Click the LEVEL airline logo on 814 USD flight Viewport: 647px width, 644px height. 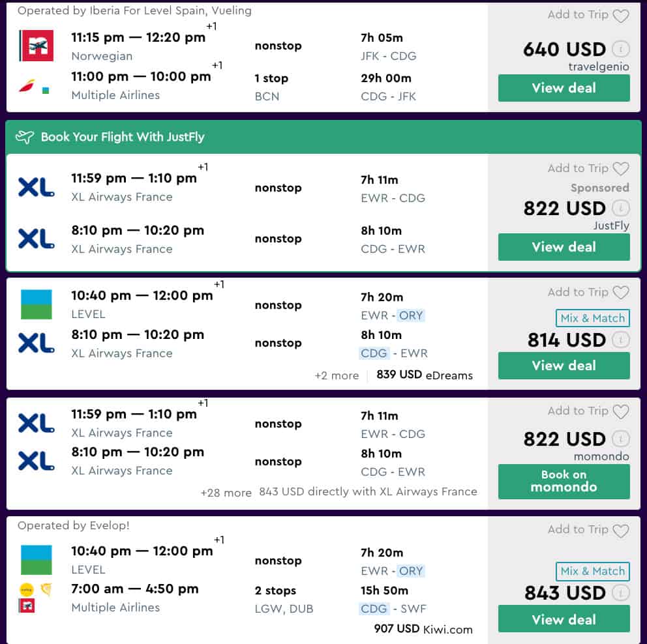[x=37, y=304]
